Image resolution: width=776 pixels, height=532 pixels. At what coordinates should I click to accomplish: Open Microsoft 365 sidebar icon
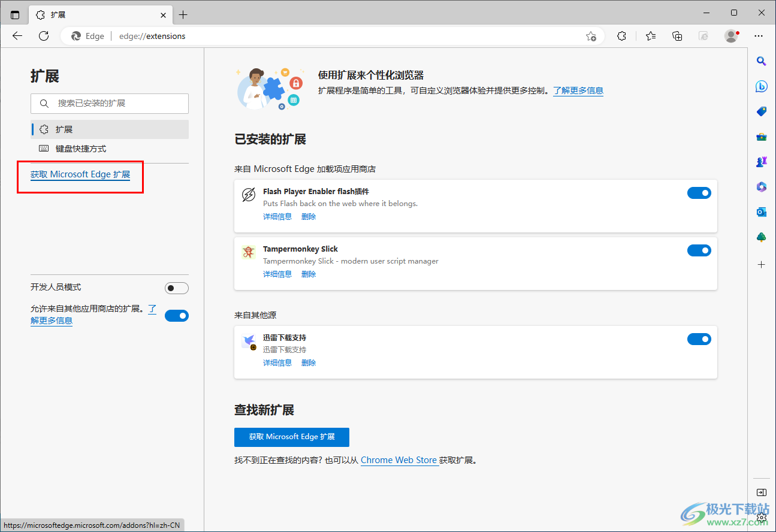click(x=761, y=187)
